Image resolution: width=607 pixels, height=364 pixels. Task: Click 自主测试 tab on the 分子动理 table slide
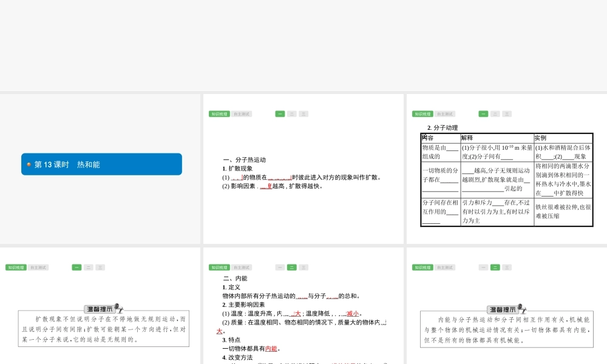[445, 114]
